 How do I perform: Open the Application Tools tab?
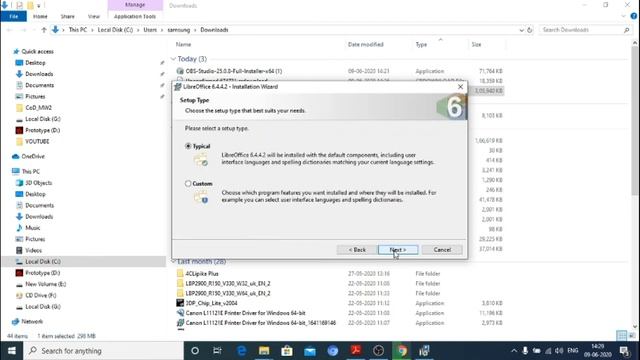click(135, 16)
